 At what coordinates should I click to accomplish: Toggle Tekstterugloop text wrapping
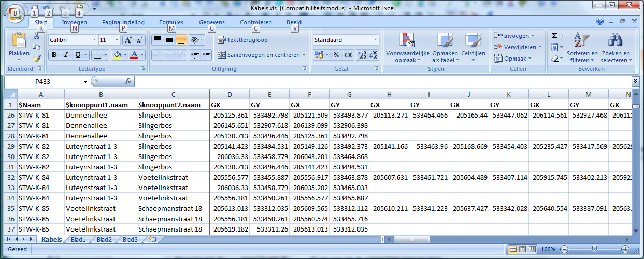242,40
